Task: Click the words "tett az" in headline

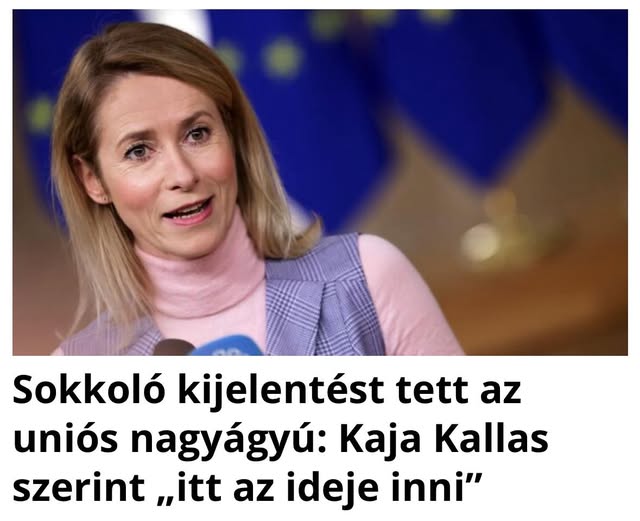Action: tap(459, 392)
